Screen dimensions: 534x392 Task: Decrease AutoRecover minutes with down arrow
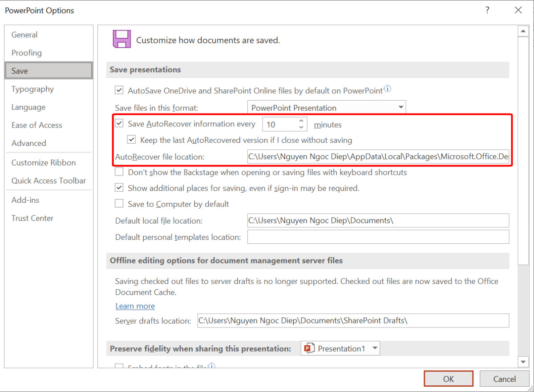point(301,127)
